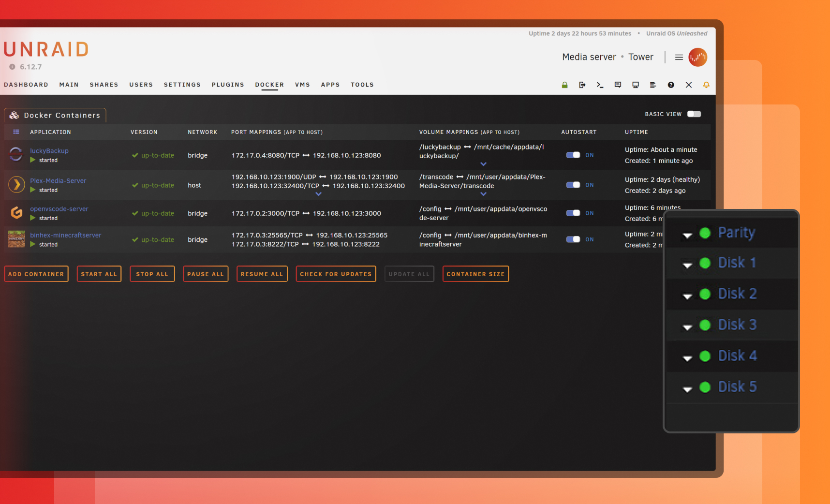Open the web terminal icon
Viewport: 830px width, 504px height.
point(600,85)
